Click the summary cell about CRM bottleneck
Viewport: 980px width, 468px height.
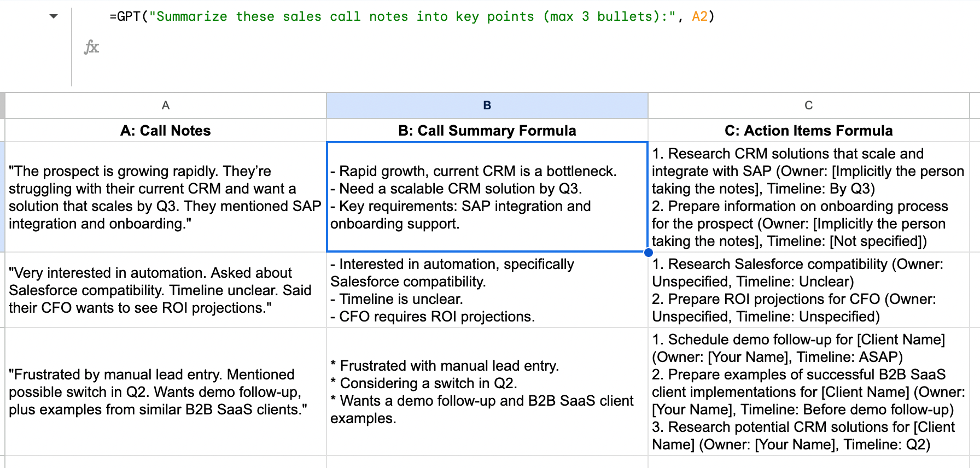coord(487,197)
